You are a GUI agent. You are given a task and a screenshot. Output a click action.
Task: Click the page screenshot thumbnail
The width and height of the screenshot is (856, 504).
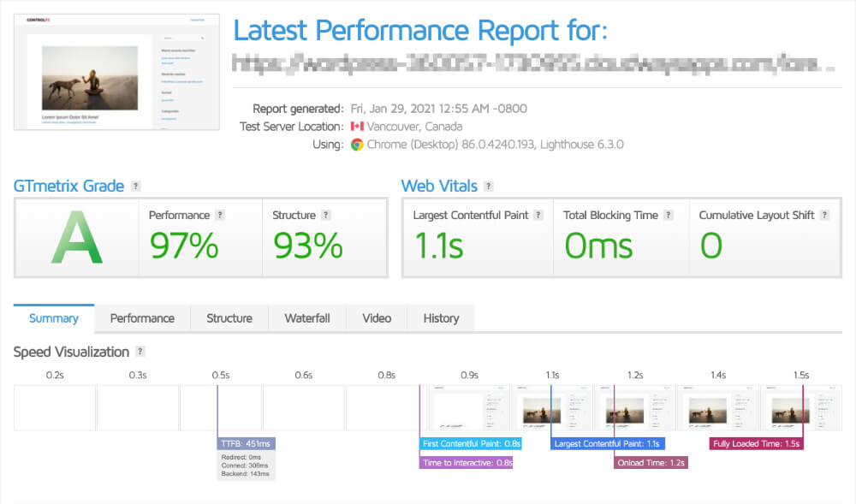pyautogui.click(x=116, y=72)
